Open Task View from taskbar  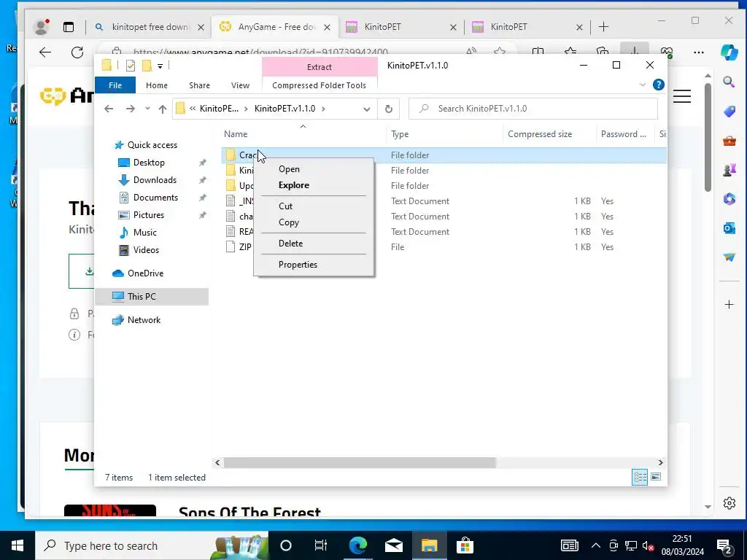[321, 545]
